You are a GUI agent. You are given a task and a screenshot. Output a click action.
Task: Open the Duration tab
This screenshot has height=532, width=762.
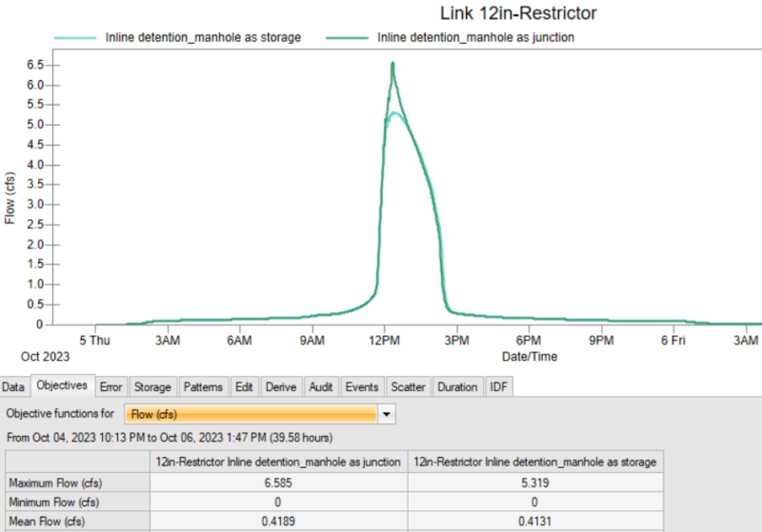coord(457,387)
